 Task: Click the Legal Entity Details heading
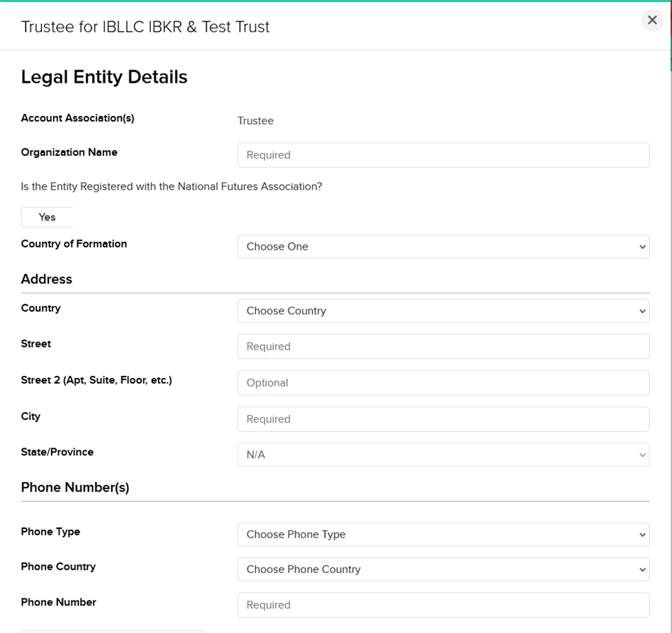[104, 77]
